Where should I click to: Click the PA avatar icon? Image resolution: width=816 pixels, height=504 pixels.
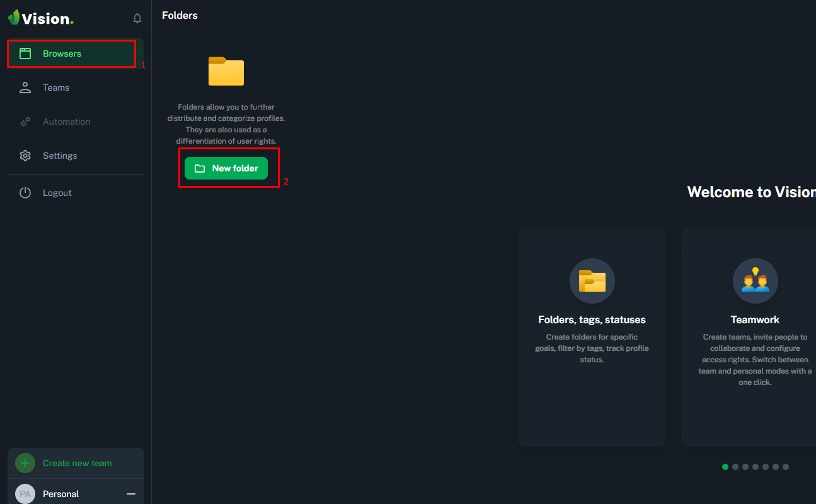25,494
